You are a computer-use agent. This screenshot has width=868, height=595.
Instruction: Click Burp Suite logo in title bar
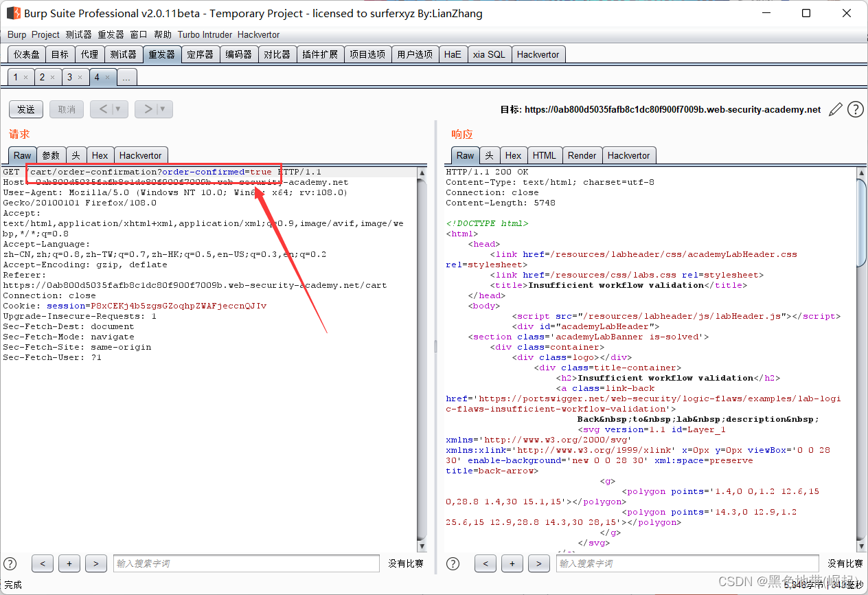pyautogui.click(x=13, y=13)
